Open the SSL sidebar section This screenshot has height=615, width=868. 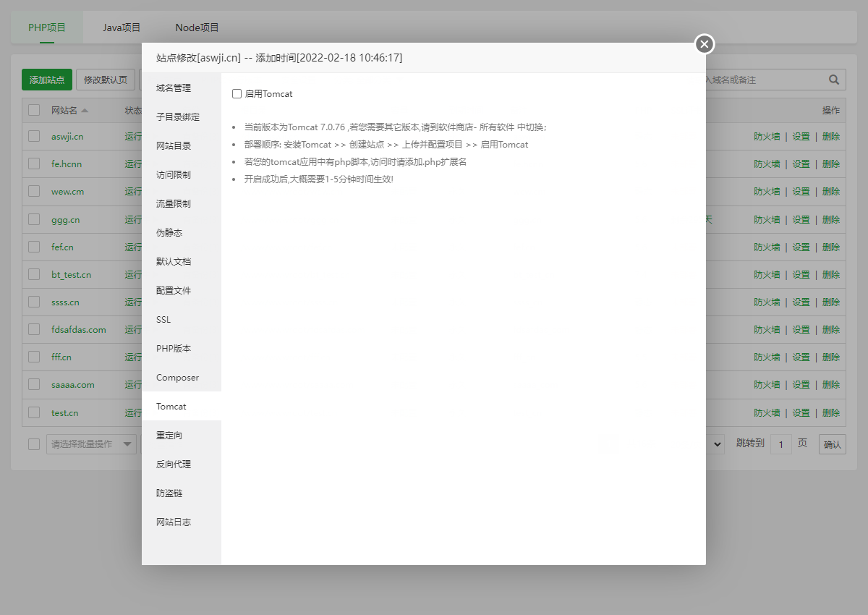tap(163, 319)
